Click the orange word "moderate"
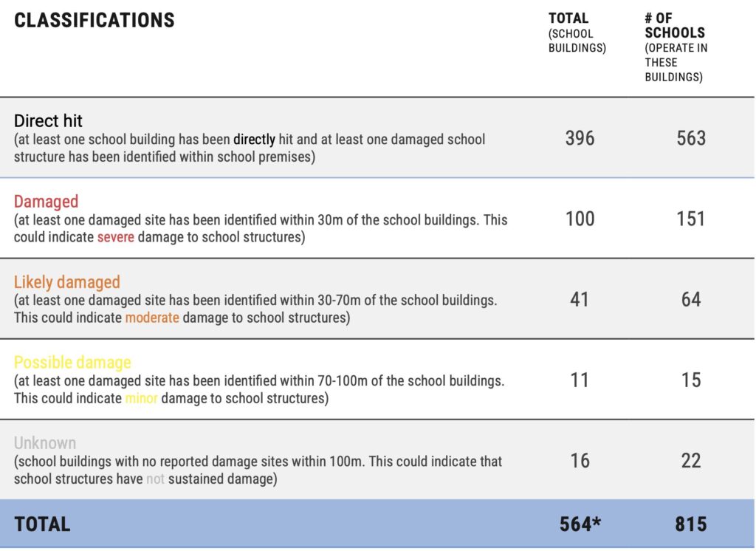Image resolution: width=756 pixels, height=551 pixels. 152,318
